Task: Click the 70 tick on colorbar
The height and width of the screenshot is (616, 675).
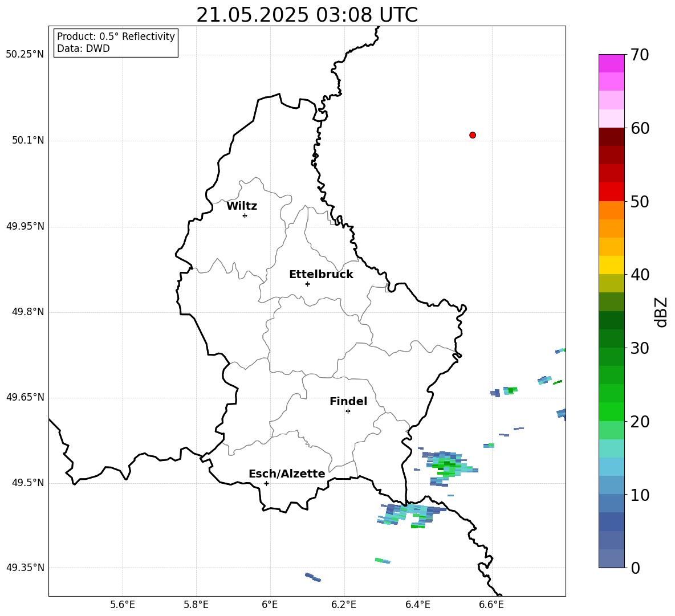Action: (x=640, y=55)
